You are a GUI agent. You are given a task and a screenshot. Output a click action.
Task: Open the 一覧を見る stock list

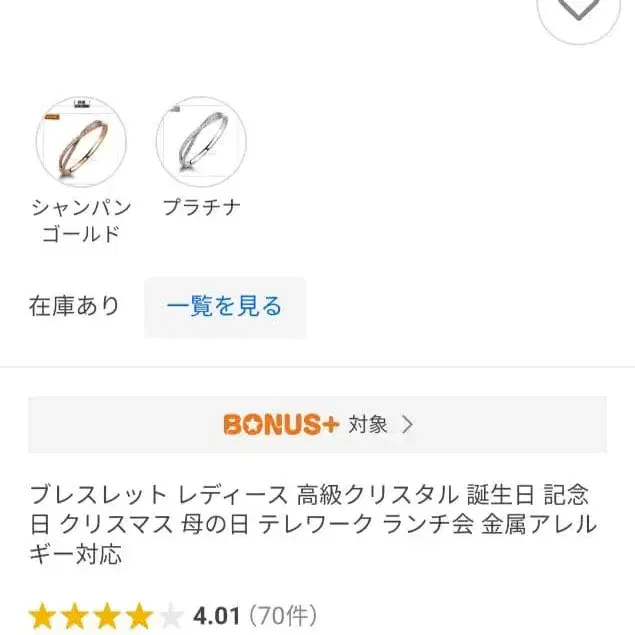coord(224,306)
